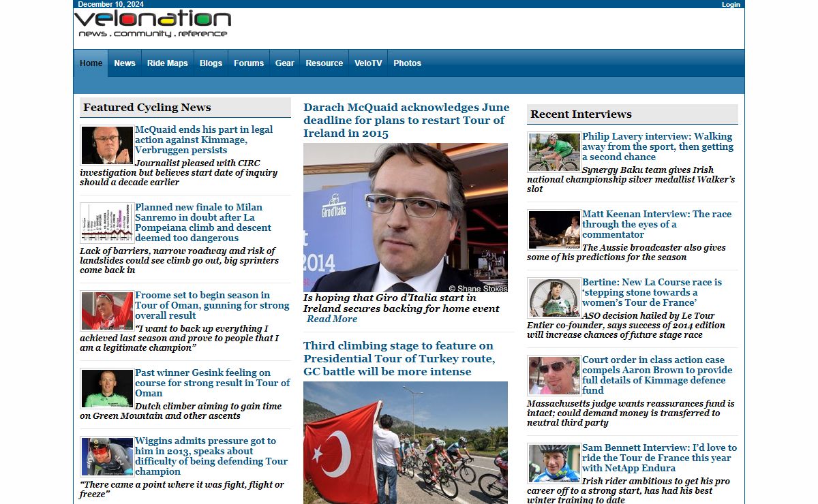Open the Milan Sanremo new finale article
The image size is (818, 504).
(203, 222)
